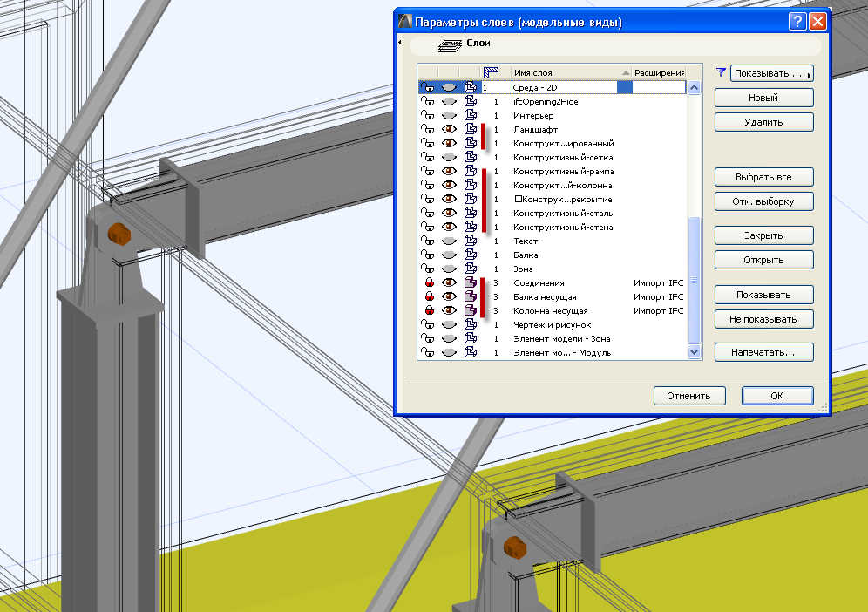868x612 pixels.
Task: Click the filter funnel icon
Action: (721, 72)
